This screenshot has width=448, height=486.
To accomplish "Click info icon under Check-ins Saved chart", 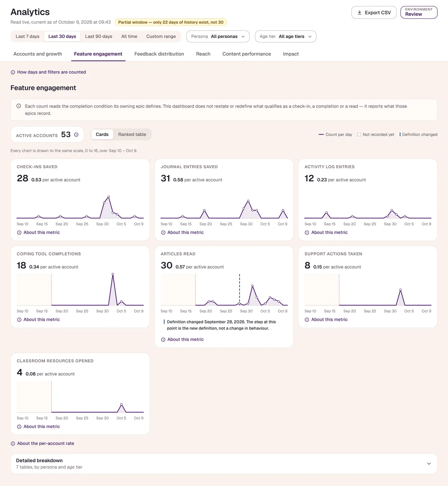I will (x=19, y=233).
